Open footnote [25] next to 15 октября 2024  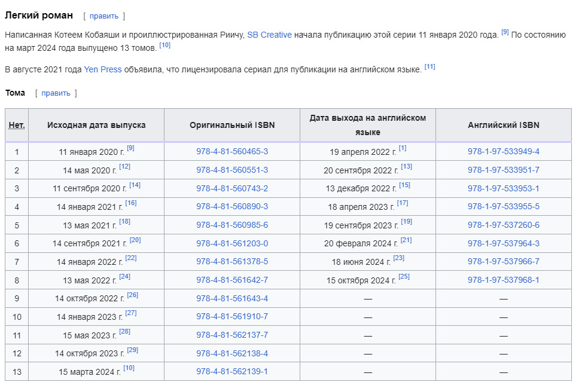pos(404,277)
